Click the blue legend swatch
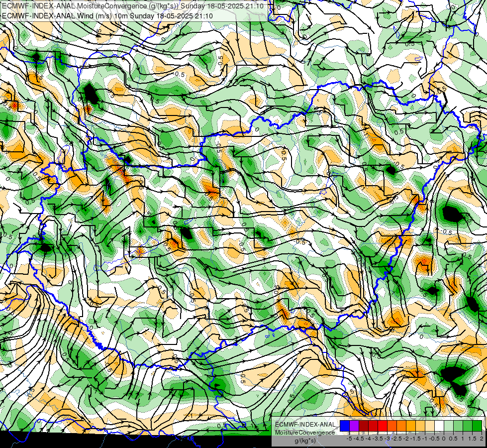This screenshot has width=487, height=448. (x=345, y=426)
